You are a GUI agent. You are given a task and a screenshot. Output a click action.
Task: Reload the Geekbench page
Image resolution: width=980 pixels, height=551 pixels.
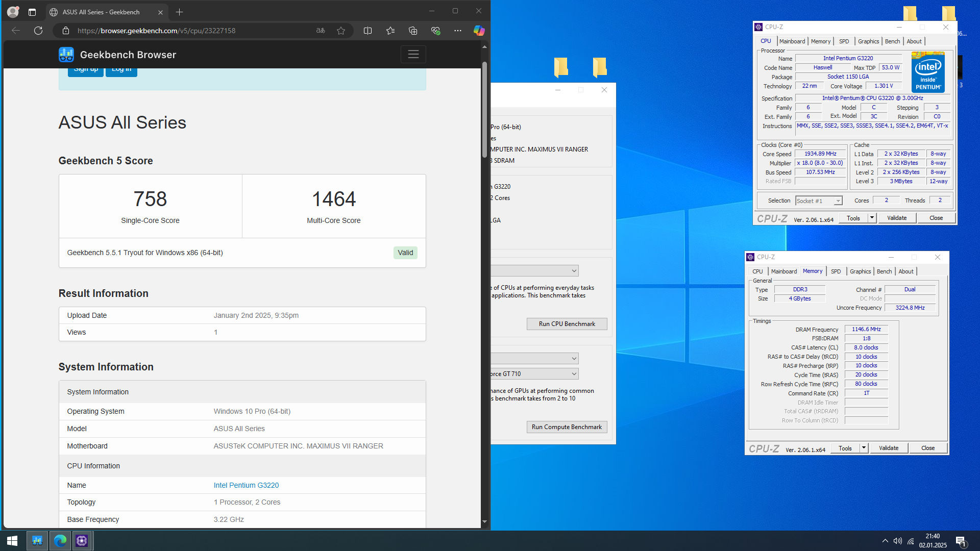coord(38,31)
